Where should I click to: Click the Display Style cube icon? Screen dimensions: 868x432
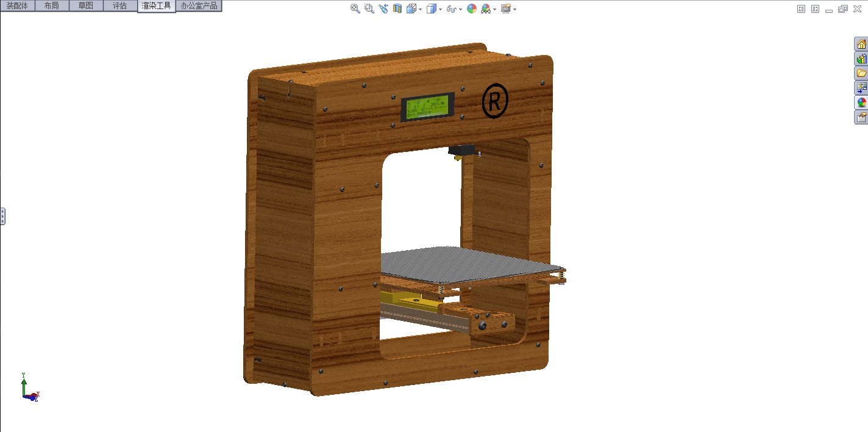point(432,9)
